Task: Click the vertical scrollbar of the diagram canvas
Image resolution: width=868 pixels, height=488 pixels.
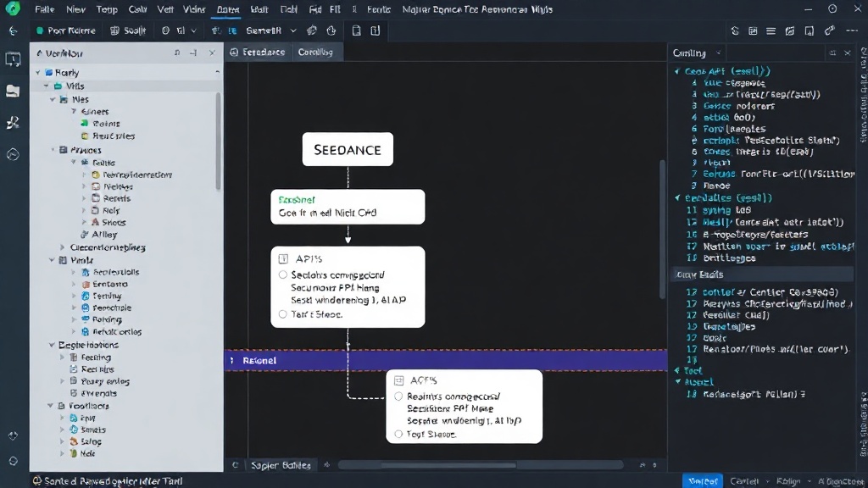Action: 662,230
